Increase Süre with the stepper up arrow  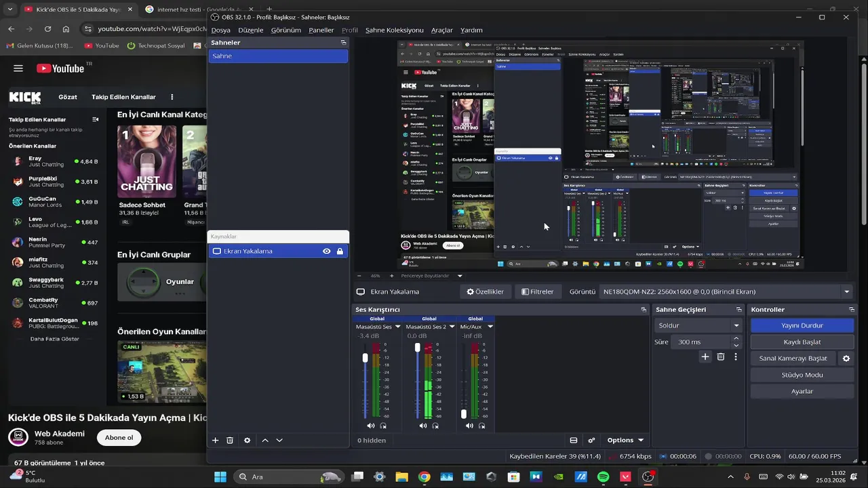pyautogui.click(x=736, y=339)
